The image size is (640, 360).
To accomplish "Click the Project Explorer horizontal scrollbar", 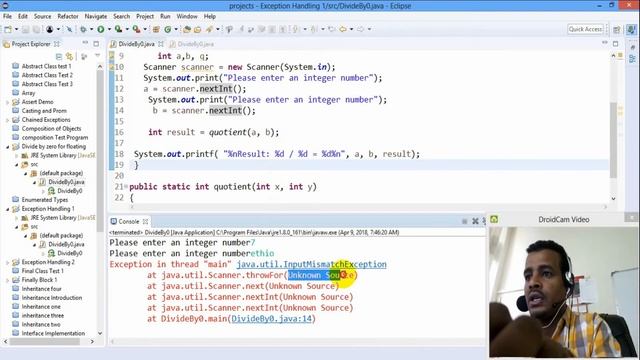I will point(44,341).
